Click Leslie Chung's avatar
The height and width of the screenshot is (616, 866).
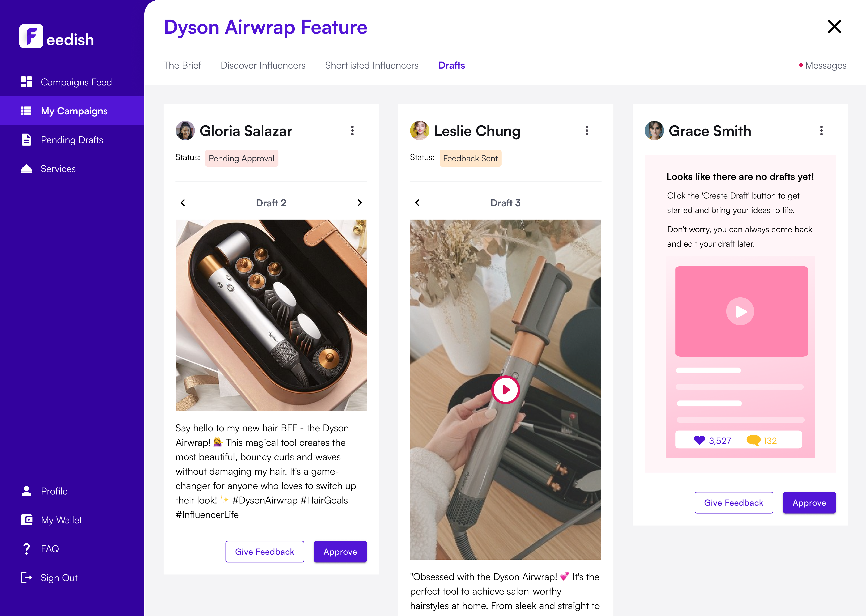click(419, 131)
